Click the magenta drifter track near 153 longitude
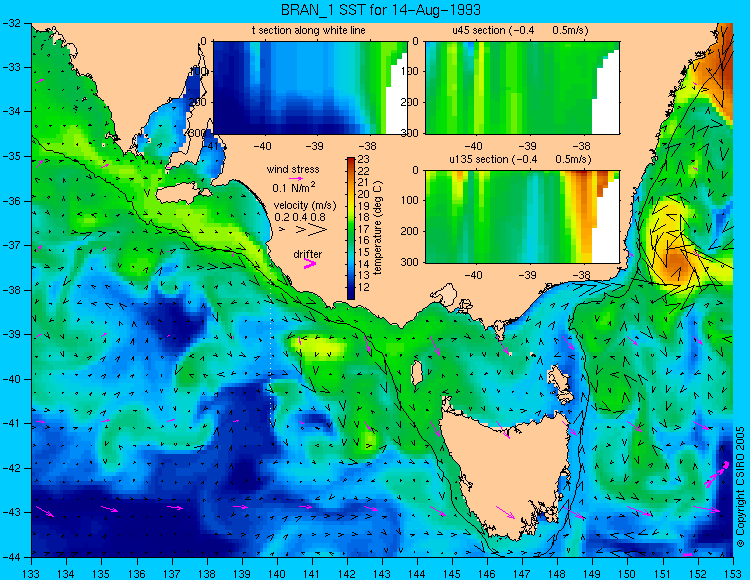The image size is (750, 580). 716,474
